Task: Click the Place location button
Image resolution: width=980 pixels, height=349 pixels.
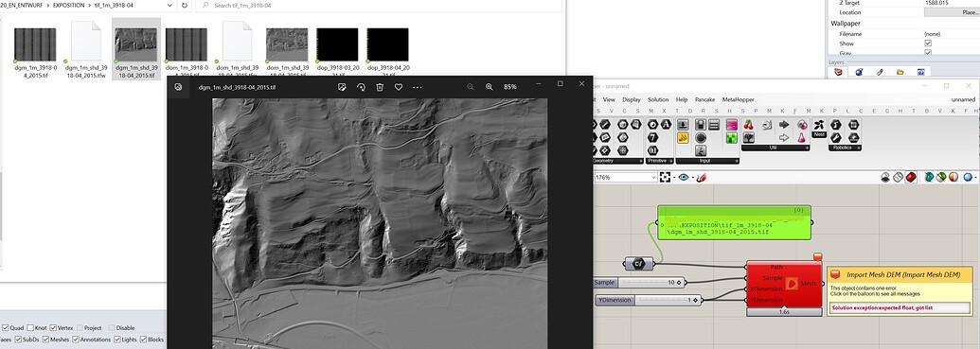Action: 952,12
